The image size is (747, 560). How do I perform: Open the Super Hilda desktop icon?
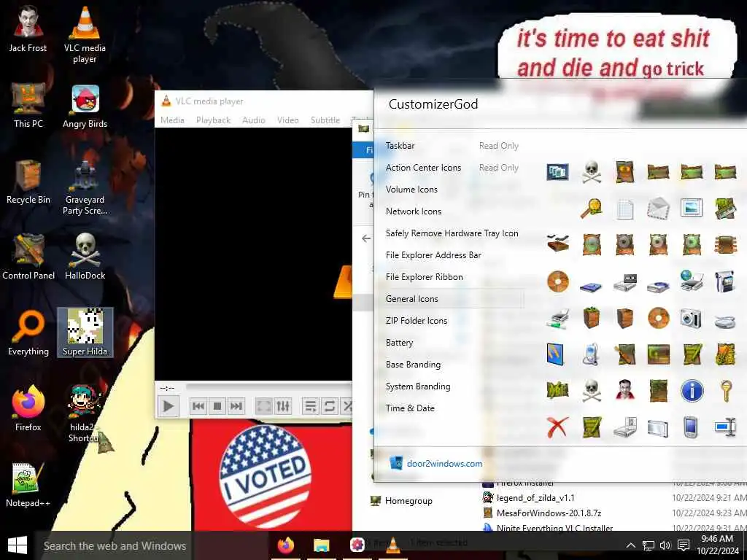pos(85,332)
